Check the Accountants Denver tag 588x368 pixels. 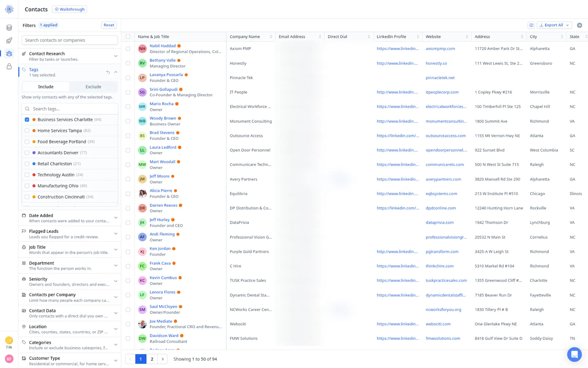tap(27, 153)
